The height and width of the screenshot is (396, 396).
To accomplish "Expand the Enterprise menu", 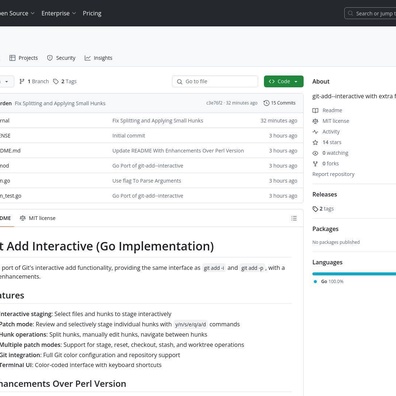I will (x=59, y=13).
